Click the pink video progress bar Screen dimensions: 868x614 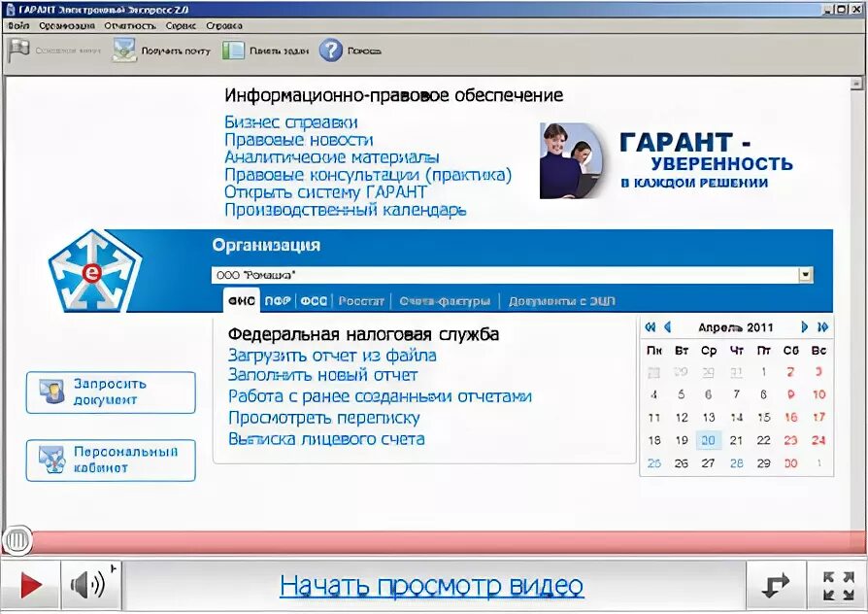449,542
